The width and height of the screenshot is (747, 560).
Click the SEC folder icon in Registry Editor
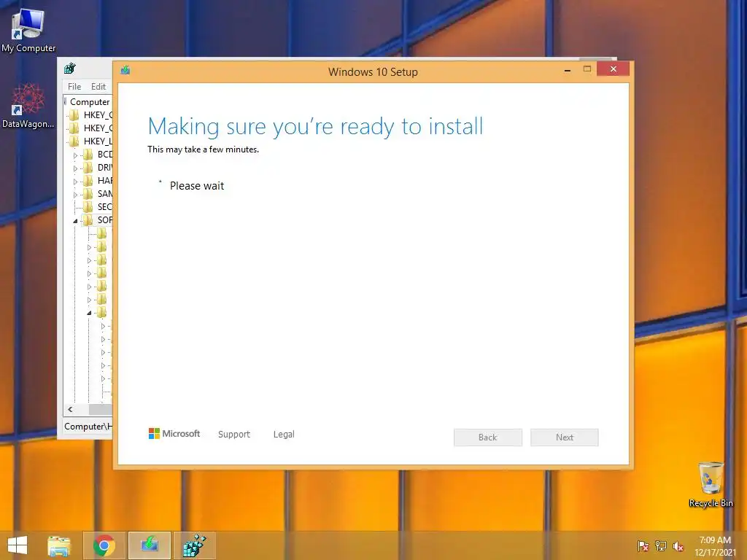[x=88, y=206]
